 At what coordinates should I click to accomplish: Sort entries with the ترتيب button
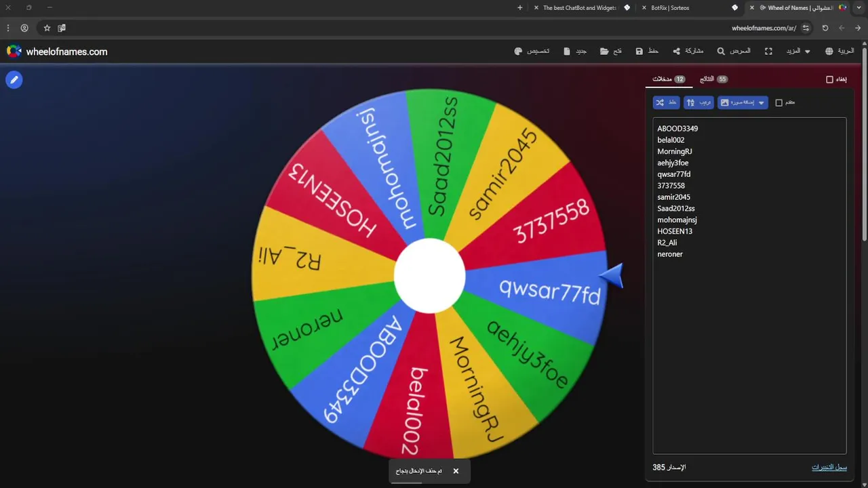[698, 102]
